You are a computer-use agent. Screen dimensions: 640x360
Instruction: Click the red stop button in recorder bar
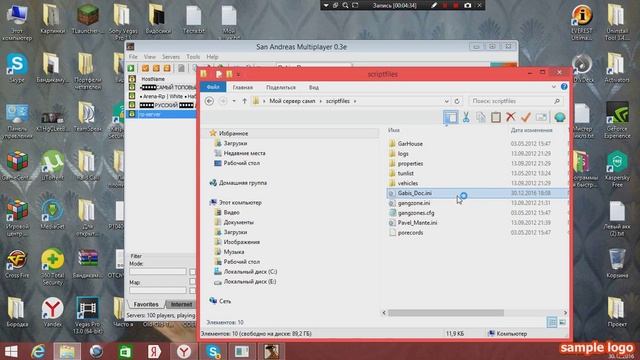coord(456,5)
